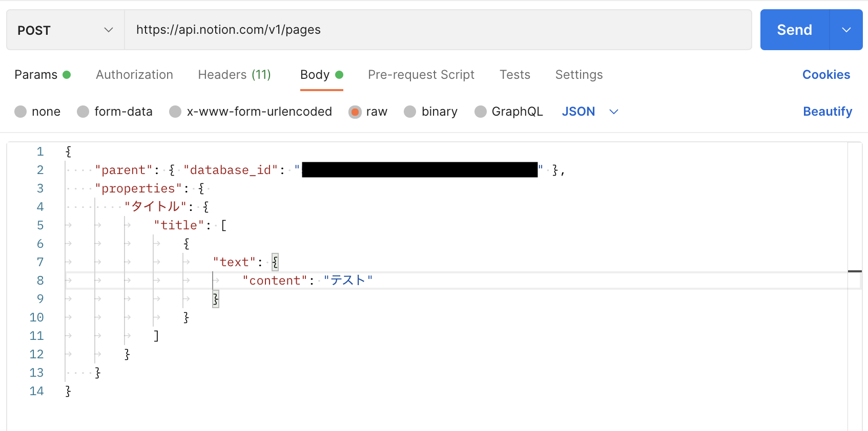Select the none body type radio

(20, 112)
